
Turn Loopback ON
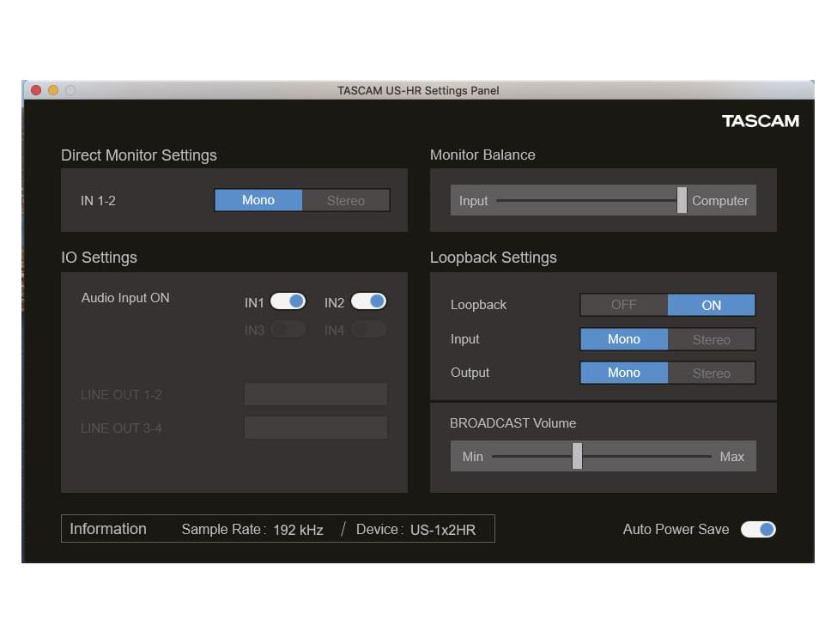711,305
